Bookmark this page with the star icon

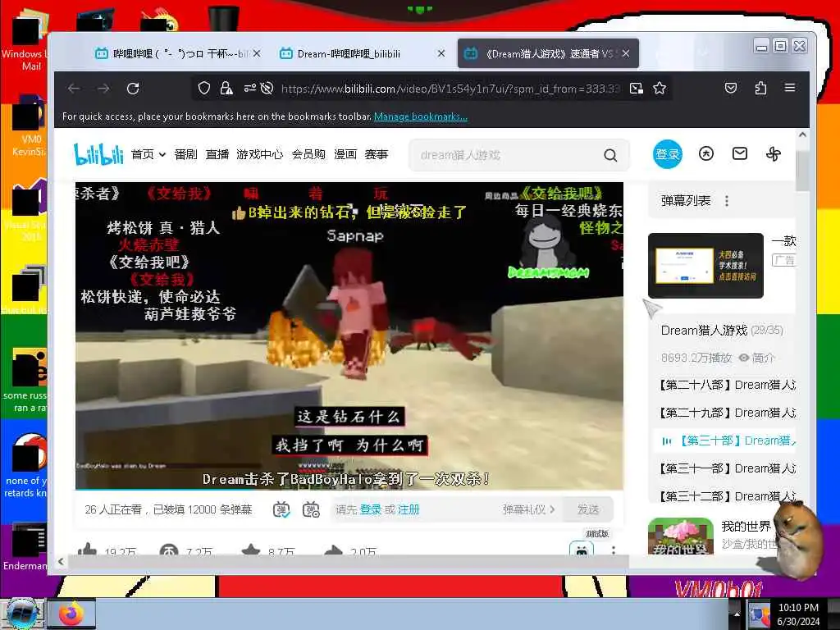coord(660,89)
